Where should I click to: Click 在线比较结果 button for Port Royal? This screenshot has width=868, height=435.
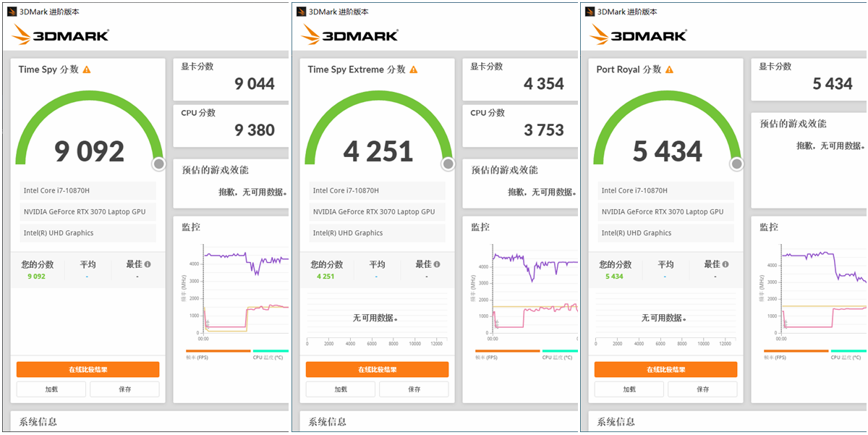click(x=665, y=370)
